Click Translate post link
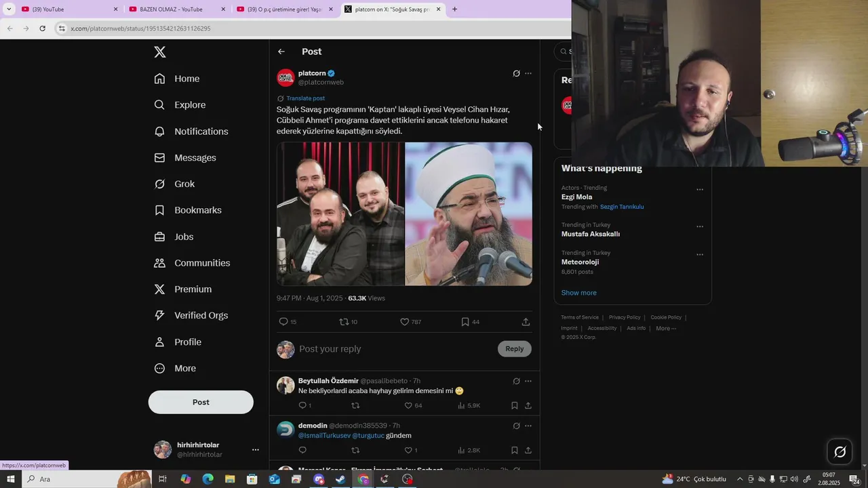The width and height of the screenshot is (868, 488). [x=305, y=98]
